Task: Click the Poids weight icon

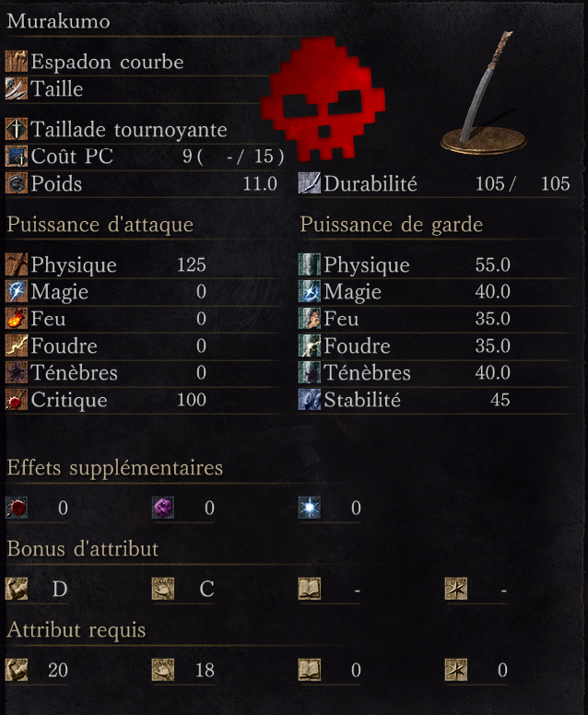Action: pos(17,183)
